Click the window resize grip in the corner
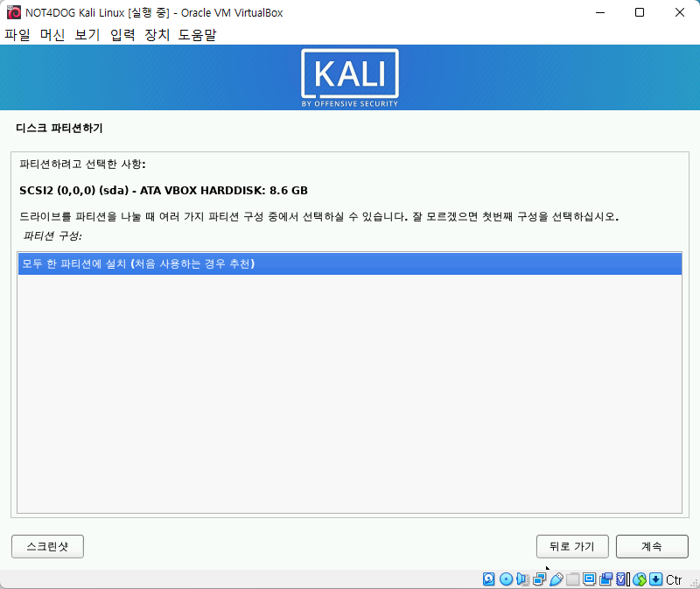This screenshot has width=700, height=589. click(694, 583)
